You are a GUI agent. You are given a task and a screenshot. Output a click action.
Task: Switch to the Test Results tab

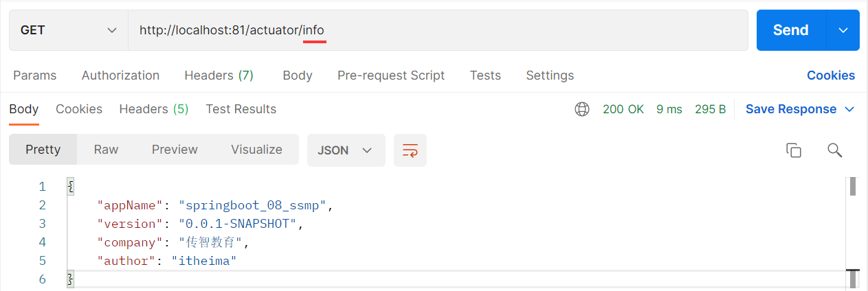241,109
